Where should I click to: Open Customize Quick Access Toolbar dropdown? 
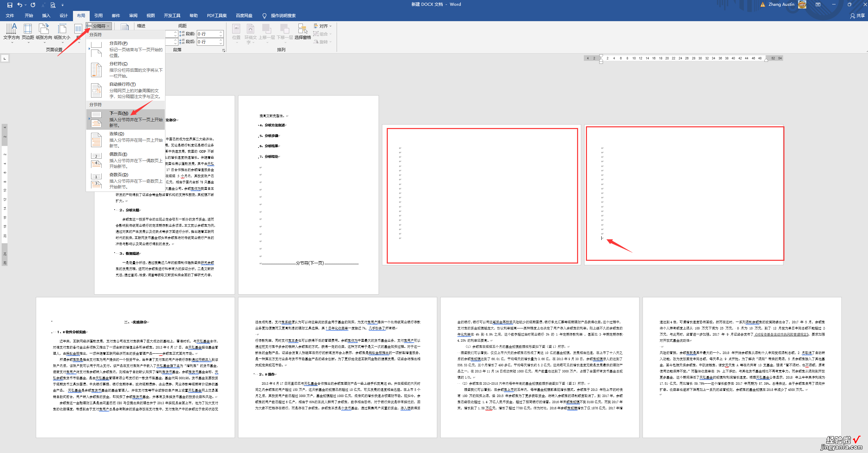62,5
